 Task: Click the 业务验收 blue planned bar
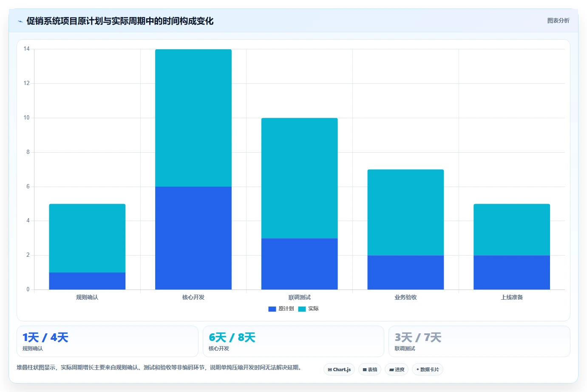(406, 273)
